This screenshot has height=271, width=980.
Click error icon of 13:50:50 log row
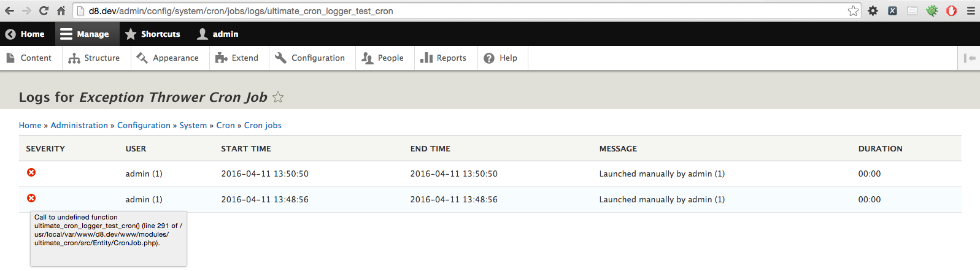point(31,172)
